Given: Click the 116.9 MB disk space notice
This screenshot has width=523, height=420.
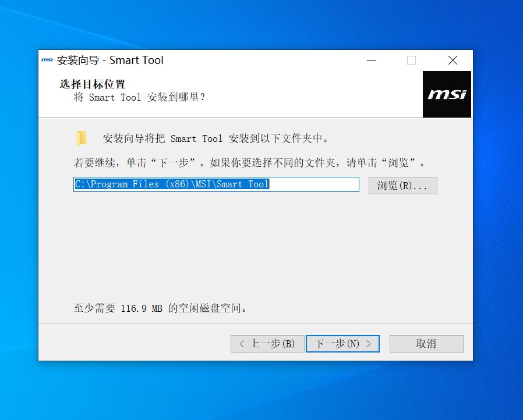Looking at the screenshot, I should coord(160,308).
